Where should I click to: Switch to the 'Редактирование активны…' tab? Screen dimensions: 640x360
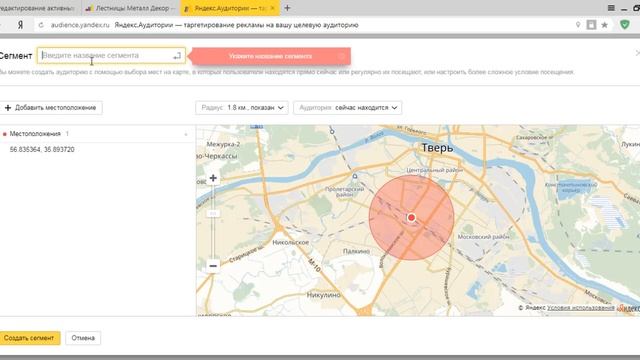tap(38, 8)
